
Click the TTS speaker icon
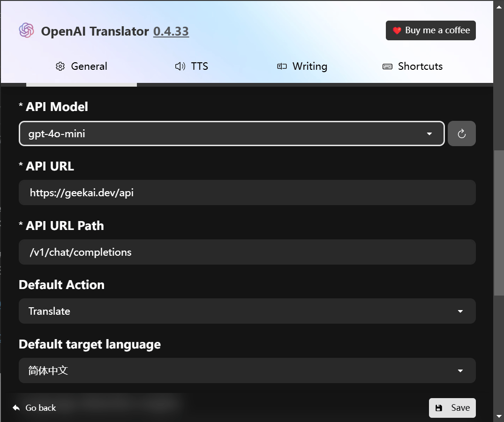pyautogui.click(x=180, y=66)
